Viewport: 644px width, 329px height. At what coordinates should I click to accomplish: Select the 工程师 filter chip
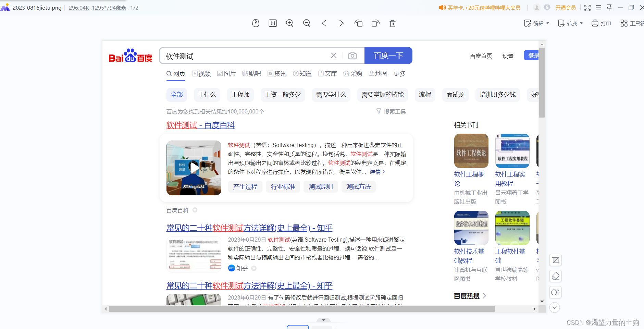[x=240, y=95]
